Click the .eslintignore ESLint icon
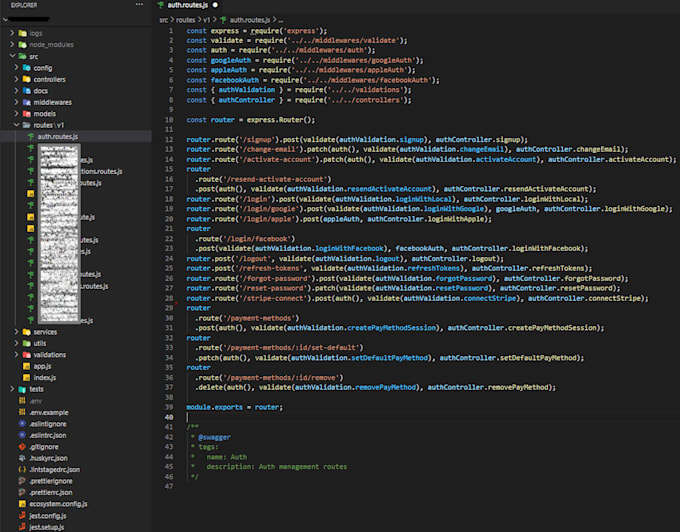Image resolution: width=680 pixels, height=532 pixels. pos(22,424)
